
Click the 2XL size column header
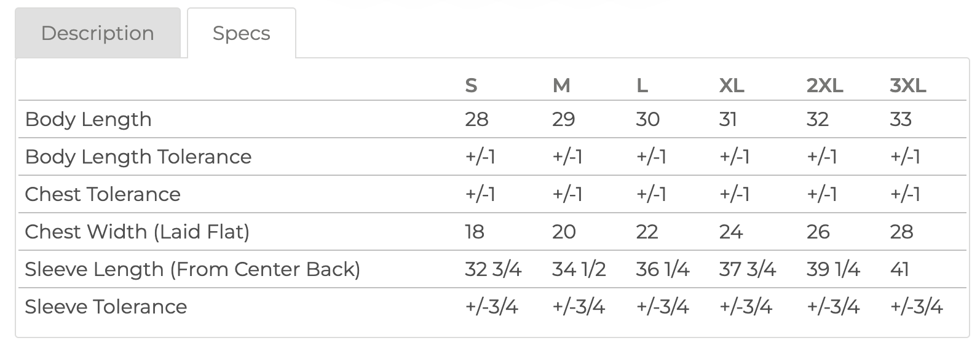[x=824, y=85]
